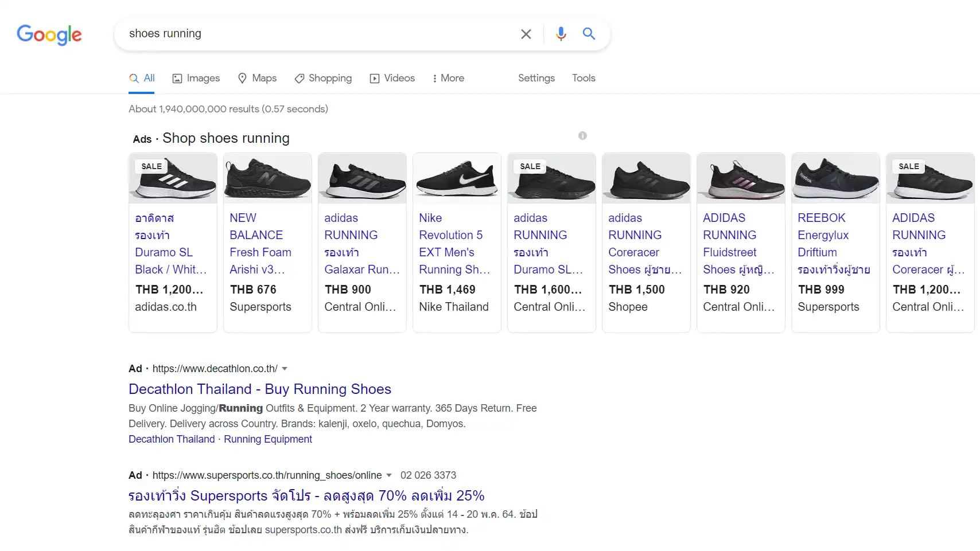Open NEW BALANCE Fresh Foam Arishi listing
Viewport: 980px width, 551px height.
260,244
